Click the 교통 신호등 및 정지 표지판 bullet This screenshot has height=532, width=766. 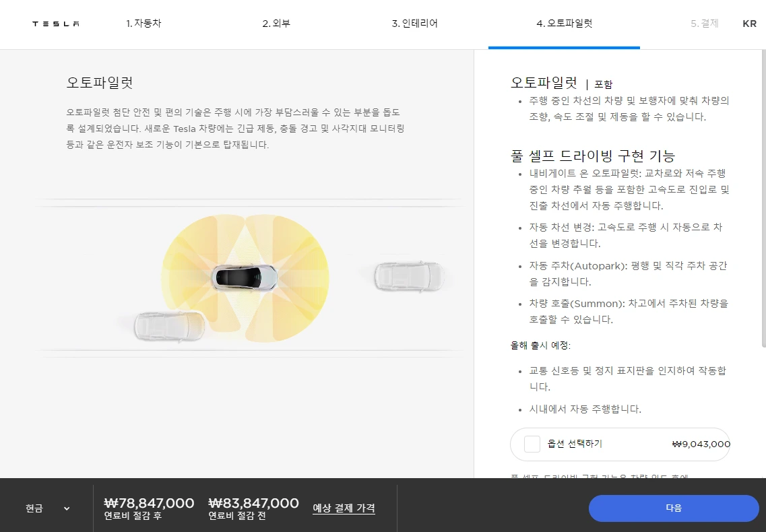coord(628,378)
